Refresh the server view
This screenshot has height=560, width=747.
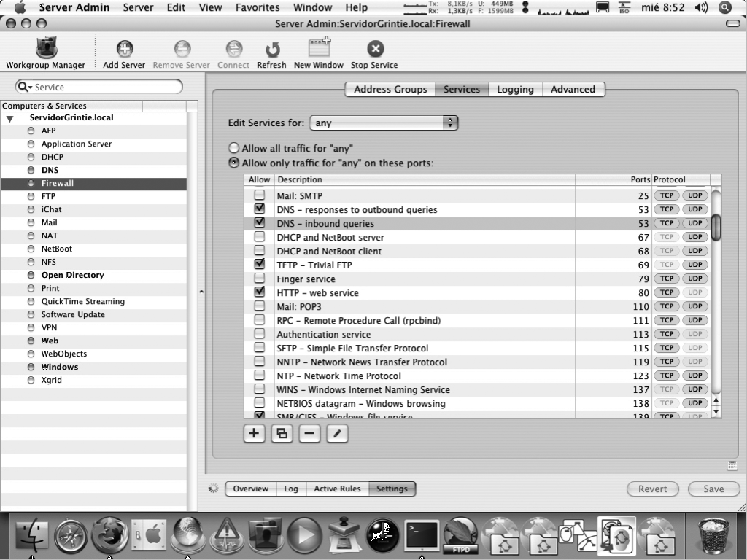click(x=271, y=49)
